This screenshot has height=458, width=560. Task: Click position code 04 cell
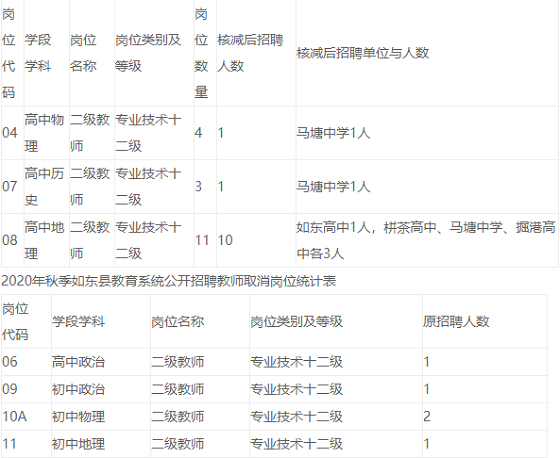coord(12,133)
